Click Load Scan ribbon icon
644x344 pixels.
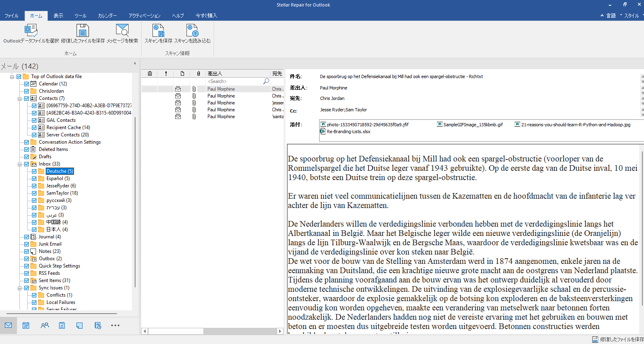tap(192, 30)
